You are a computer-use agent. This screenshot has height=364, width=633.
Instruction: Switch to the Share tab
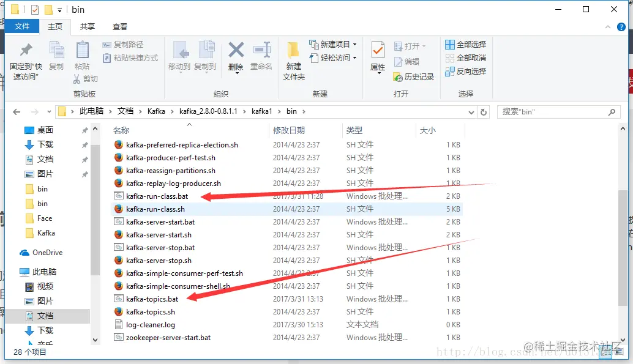(x=87, y=27)
